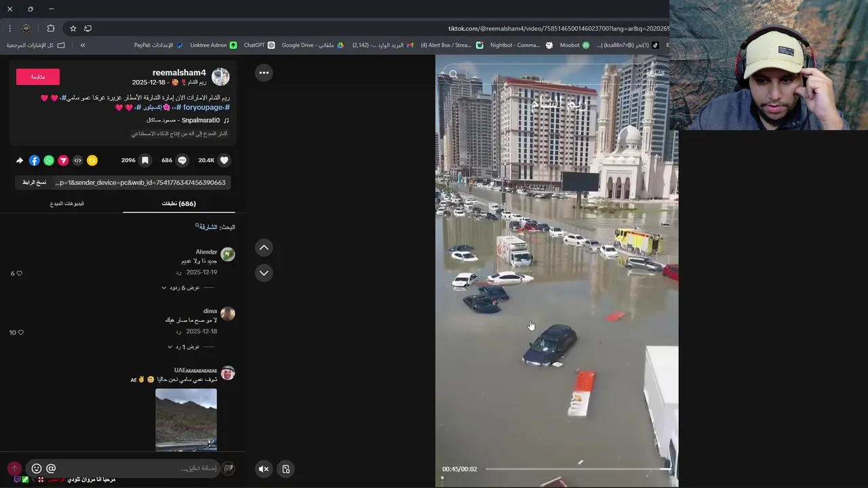Reply to dima's comment
The height and width of the screenshot is (488, 868).
click(178, 331)
